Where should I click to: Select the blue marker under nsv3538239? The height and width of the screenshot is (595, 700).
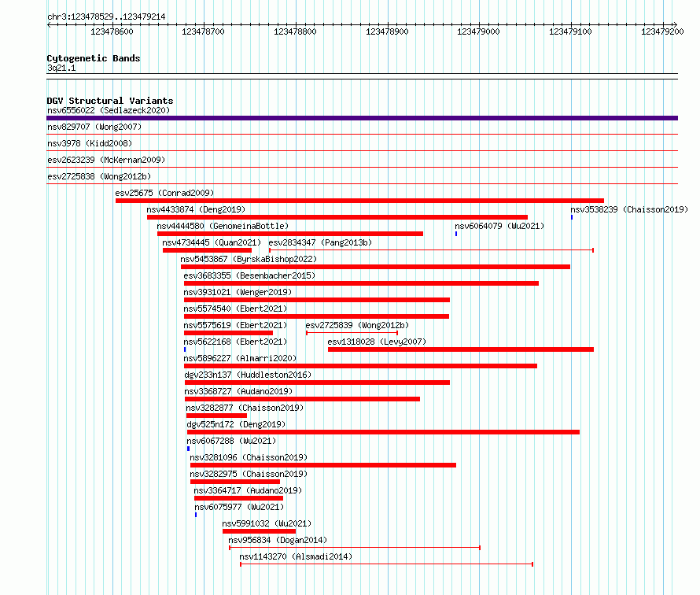coord(572,217)
